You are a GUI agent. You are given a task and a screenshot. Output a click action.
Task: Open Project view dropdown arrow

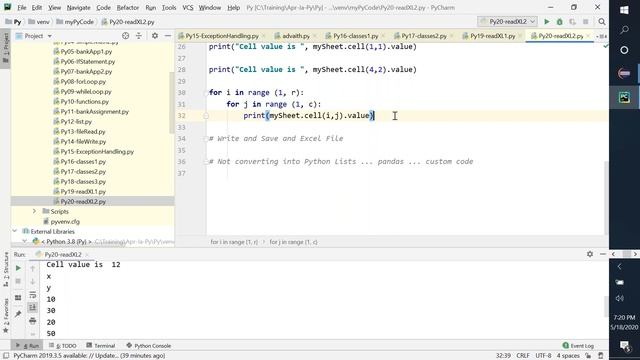pos(50,36)
